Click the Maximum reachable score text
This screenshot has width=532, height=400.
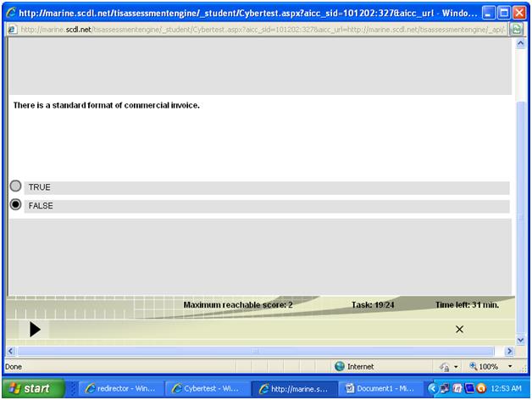tap(238, 305)
